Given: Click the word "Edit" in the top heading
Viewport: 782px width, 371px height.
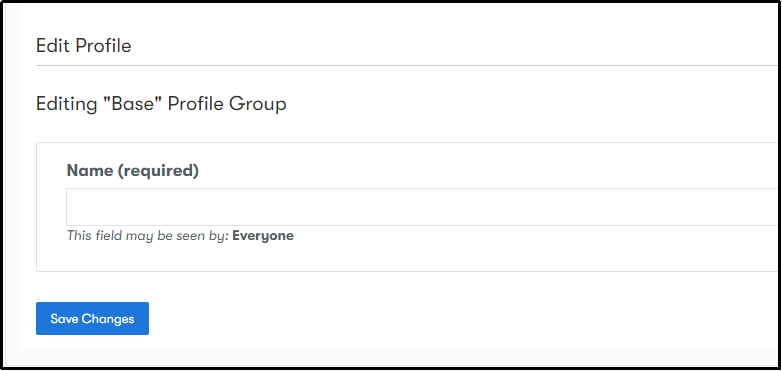Looking at the screenshot, I should click(53, 46).
